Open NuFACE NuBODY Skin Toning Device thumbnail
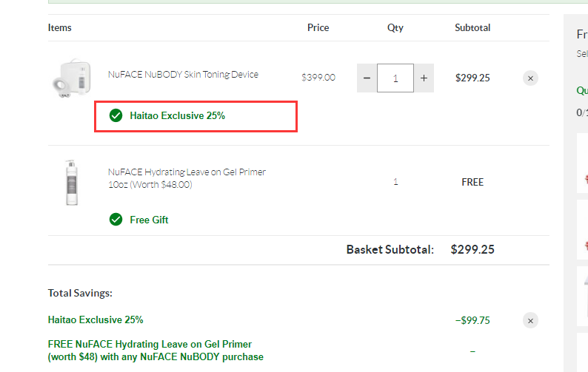The width and height of the screenshot is (588, 372). (71, 78)
